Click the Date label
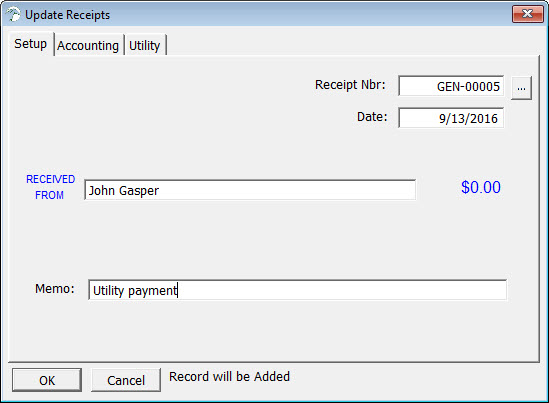The height and width of the screenshot is (403, 549). click(372, 117)
